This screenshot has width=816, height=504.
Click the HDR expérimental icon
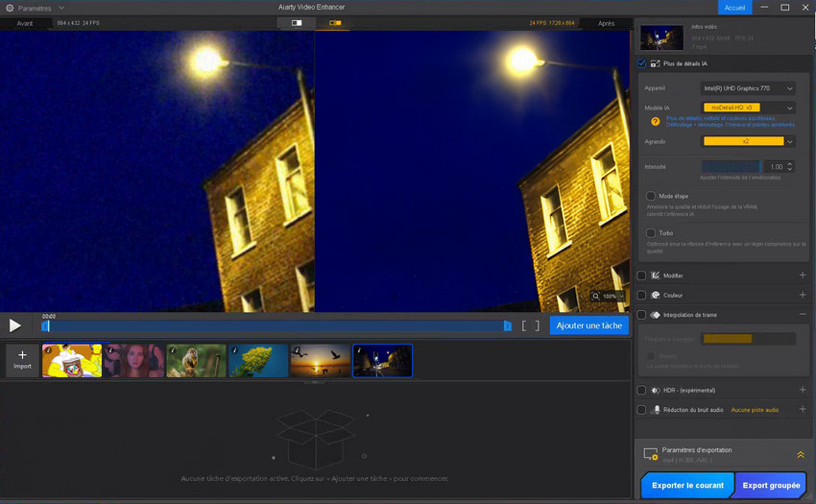pyautogui.click(x=655, y=390)
